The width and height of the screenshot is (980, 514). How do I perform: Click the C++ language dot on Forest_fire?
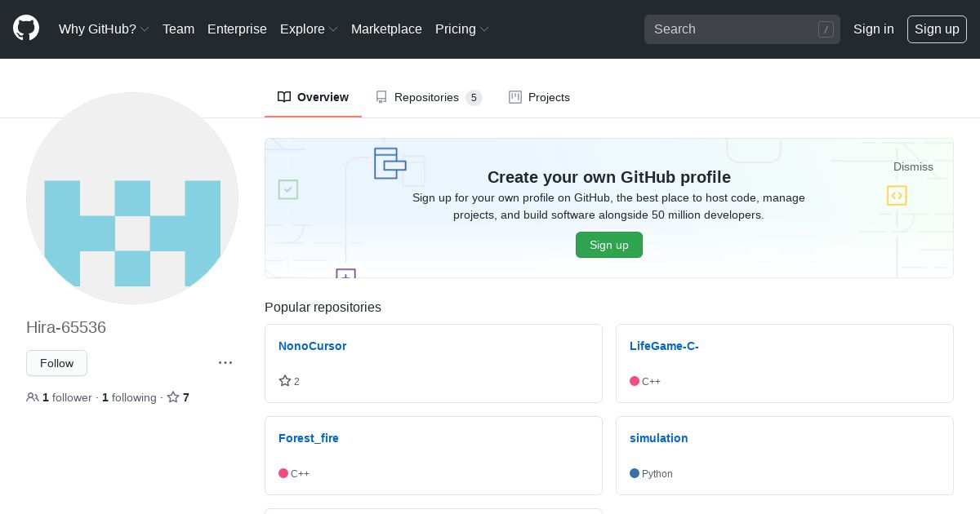click(x=283, y=473)
